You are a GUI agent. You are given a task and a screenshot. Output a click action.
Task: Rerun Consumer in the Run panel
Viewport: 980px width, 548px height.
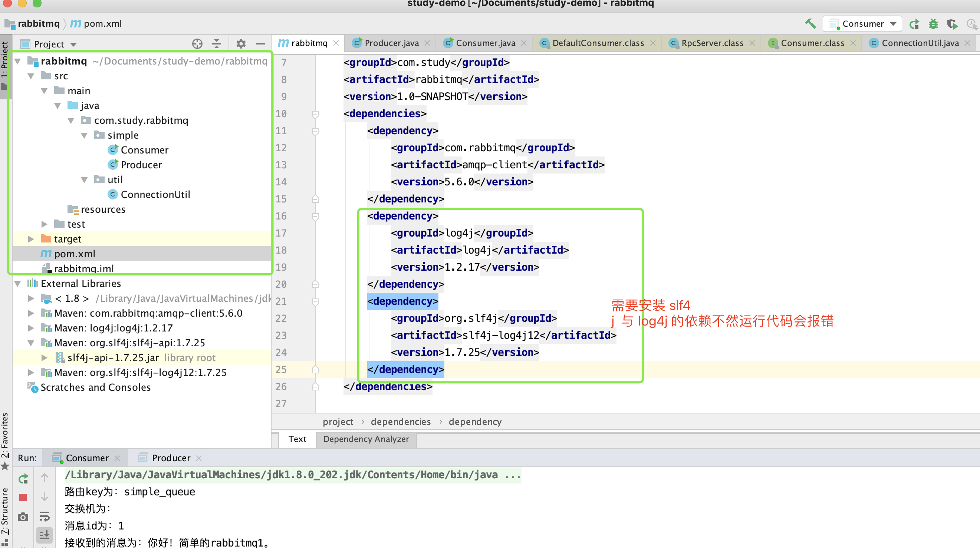click(x=23, y=478)
